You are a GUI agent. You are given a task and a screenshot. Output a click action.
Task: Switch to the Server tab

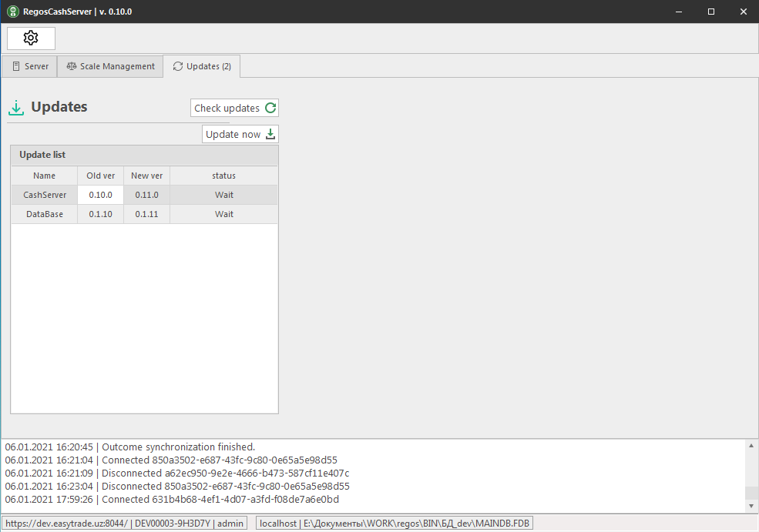[x=29, y=66]
